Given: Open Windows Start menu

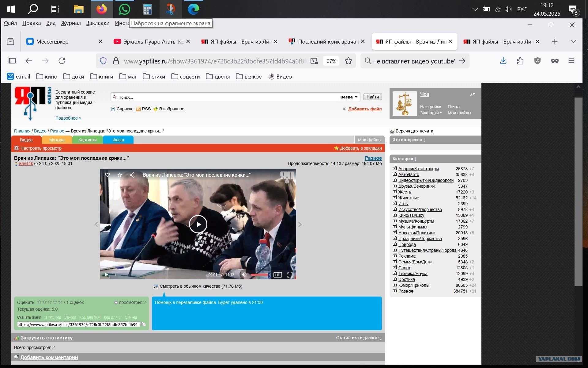Looking at the screenshot, I should tap(11, 9).
